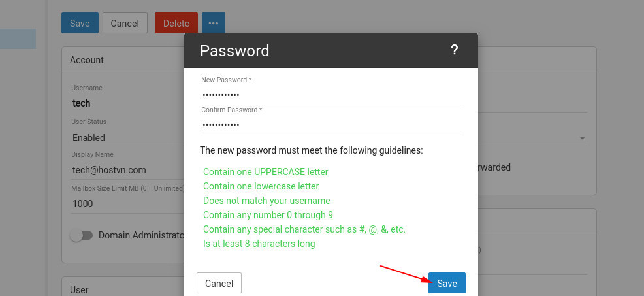The width and height of the screenshot is (644, 296).
Task: Select the Mailbox Size Limit field
Action: point(127,203)
